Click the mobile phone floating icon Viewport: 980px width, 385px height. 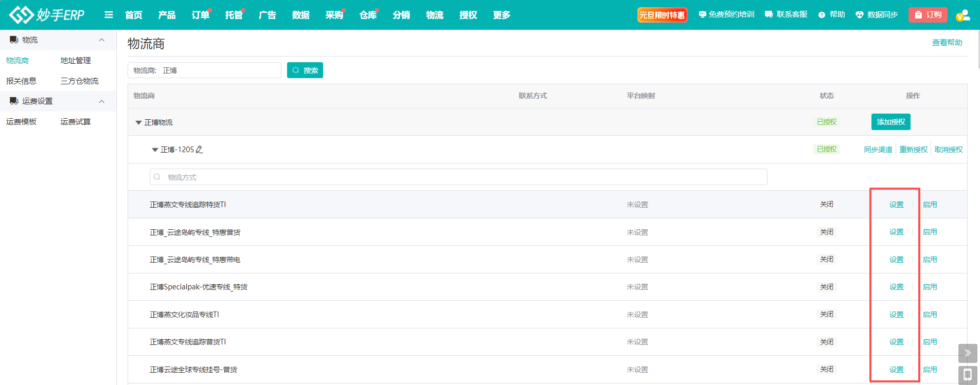967,375
